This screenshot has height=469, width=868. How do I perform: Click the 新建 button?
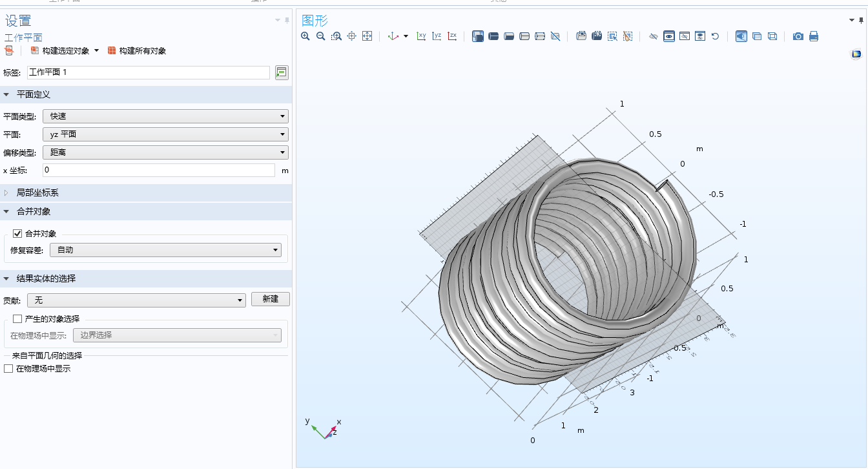[271, 299]
